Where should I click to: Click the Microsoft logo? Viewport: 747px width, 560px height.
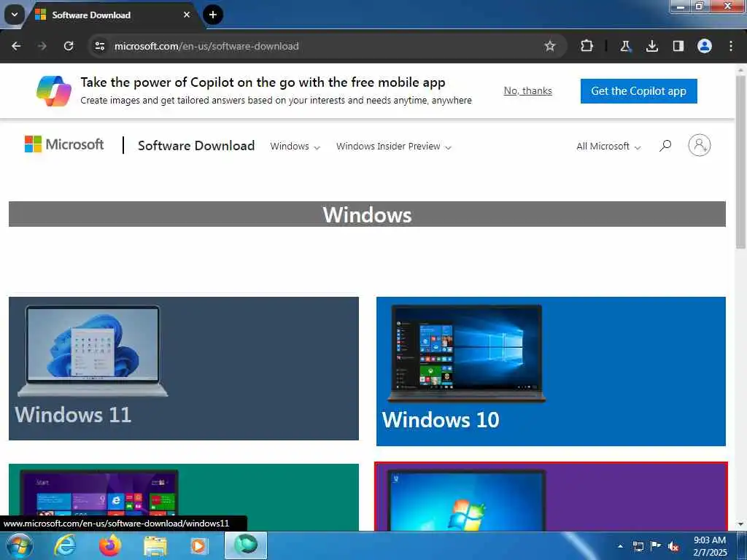coord(64,144)
